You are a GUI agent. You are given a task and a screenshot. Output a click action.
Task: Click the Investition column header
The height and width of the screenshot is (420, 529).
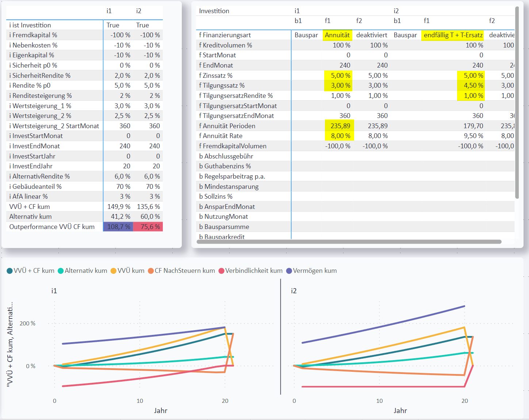coord(214,11)
